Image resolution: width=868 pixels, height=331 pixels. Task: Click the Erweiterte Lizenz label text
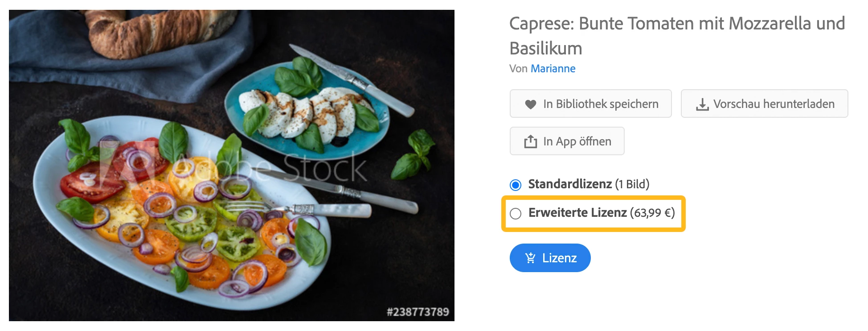(577, 213)
